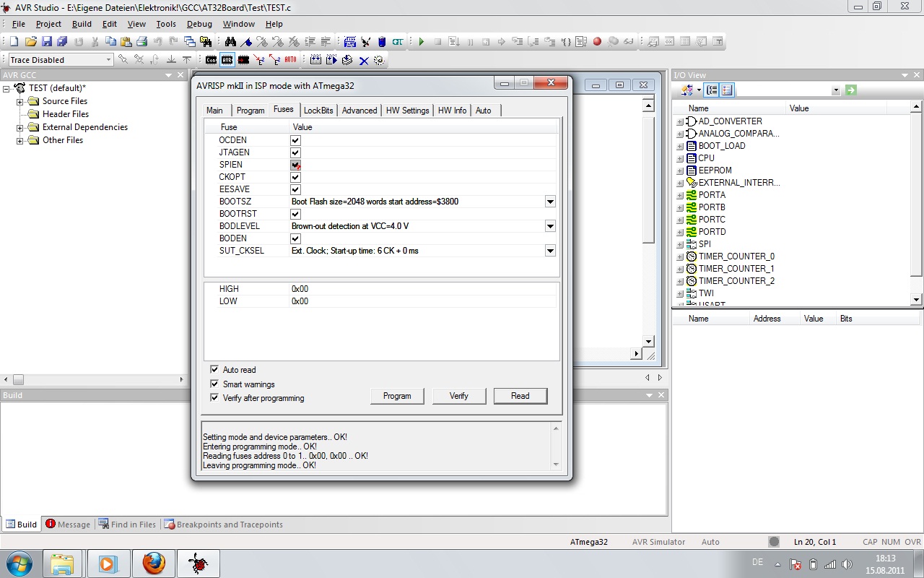Click the HIGH fuse byte value field
924x578 pixels.
coord(422,289)
